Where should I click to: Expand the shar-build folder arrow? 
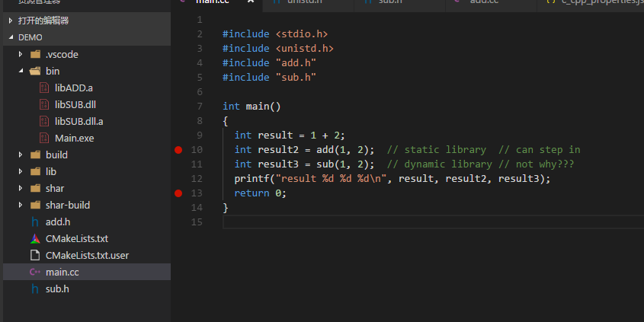(20, 205)
